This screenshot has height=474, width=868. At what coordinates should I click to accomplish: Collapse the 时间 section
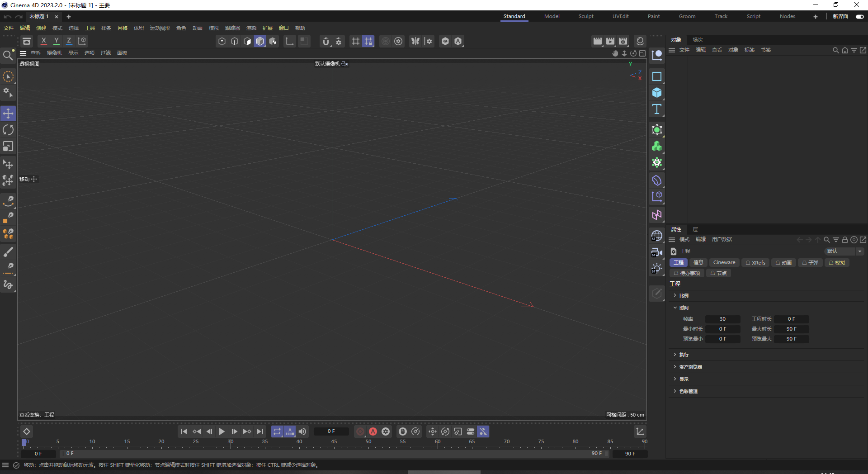click(x=675, y=308)
